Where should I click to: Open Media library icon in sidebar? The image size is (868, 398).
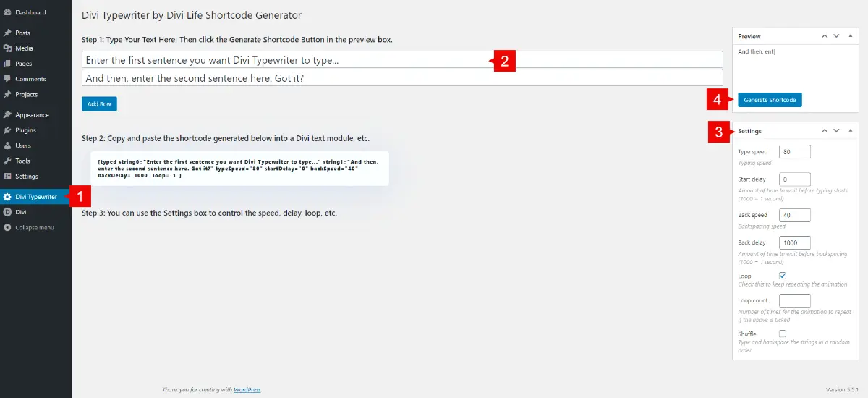(7, 48)
